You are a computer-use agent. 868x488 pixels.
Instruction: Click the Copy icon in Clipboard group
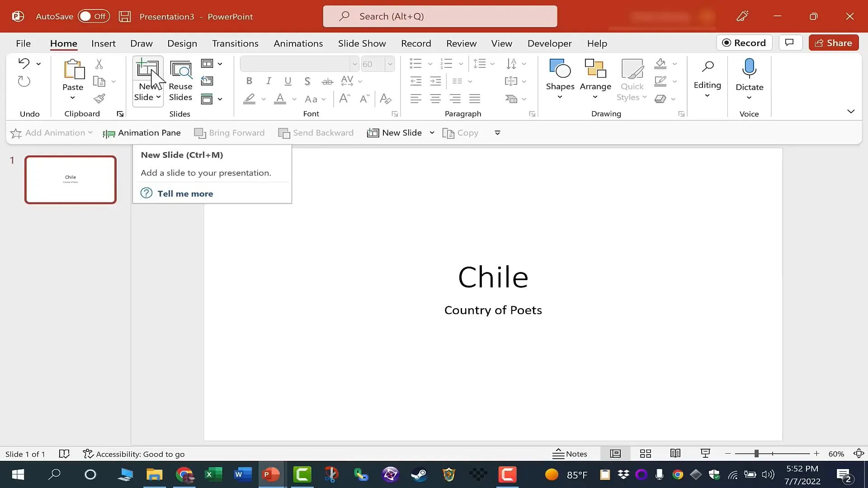coord(99,81)
